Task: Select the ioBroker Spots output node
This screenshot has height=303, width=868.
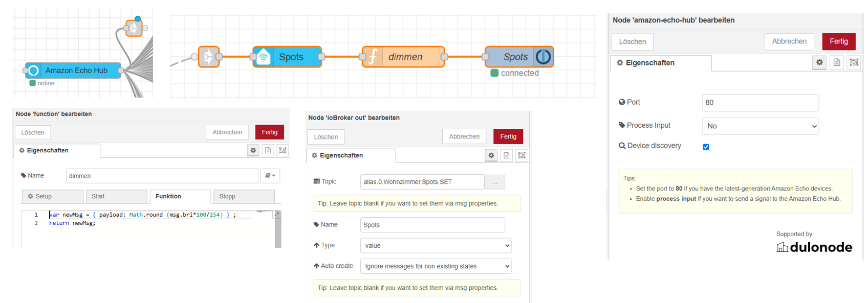Action: [518, 57]
